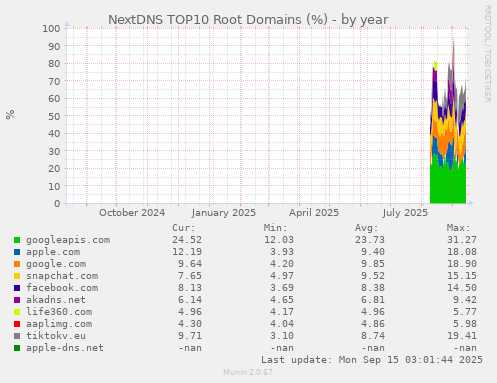Click the facebook.com dark blue legend swatch
497x383 pixels.
[x=17, y=288]
